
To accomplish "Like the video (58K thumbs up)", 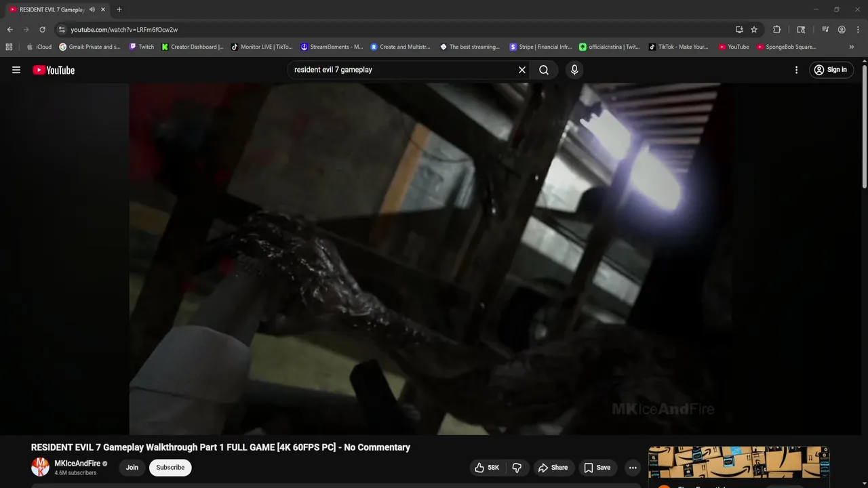I will pos(487,468).
